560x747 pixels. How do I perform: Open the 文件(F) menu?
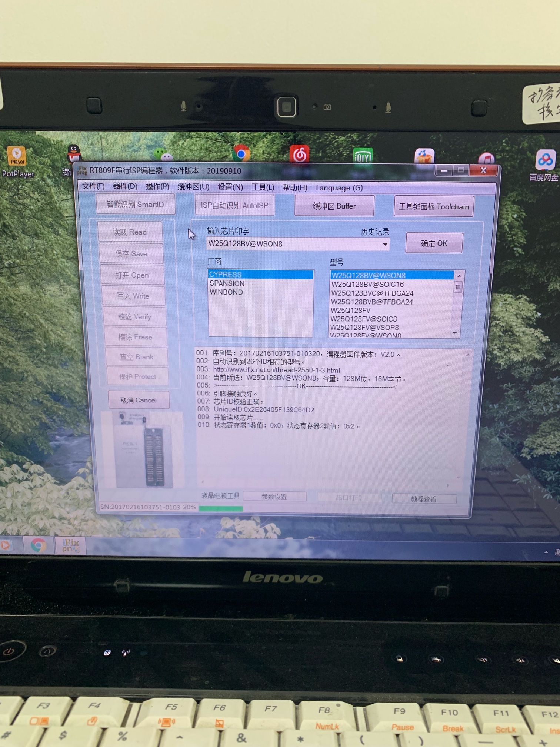tap(93, 186)
